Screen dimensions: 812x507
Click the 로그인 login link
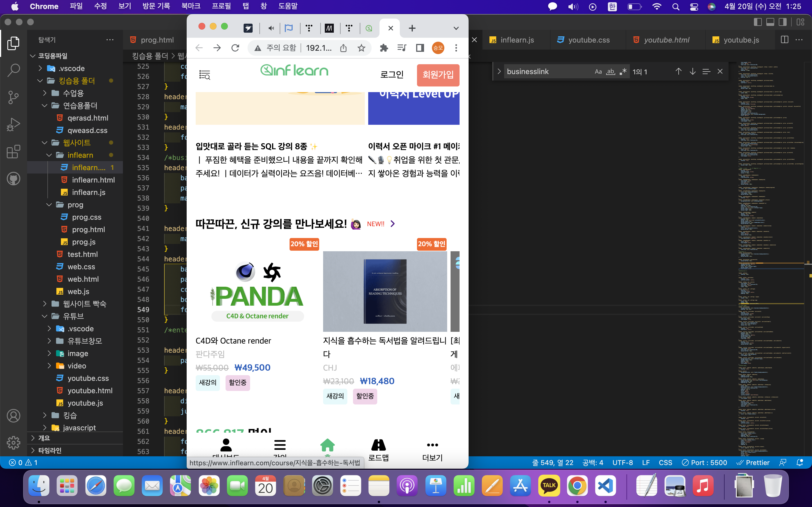[x=392, y=75]
